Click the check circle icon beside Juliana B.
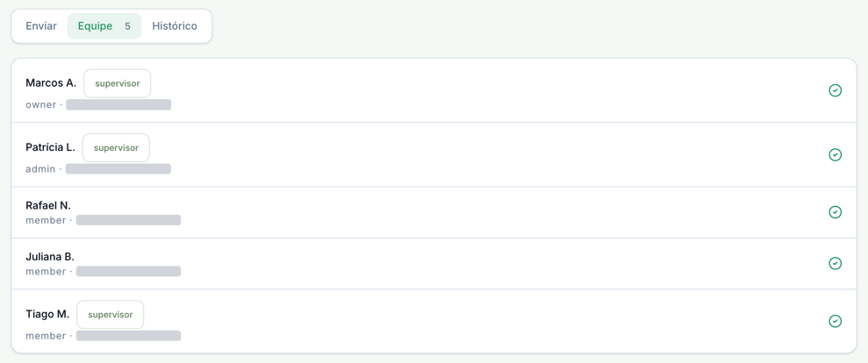868x363 pixels. coord(835,263)
